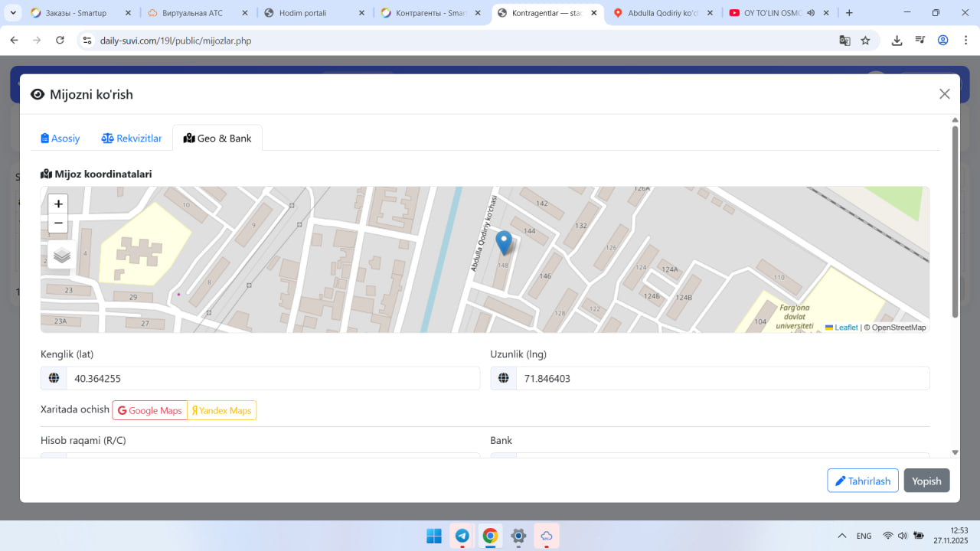Click the Google Translate icon in address bar

[x=844, y=41]
